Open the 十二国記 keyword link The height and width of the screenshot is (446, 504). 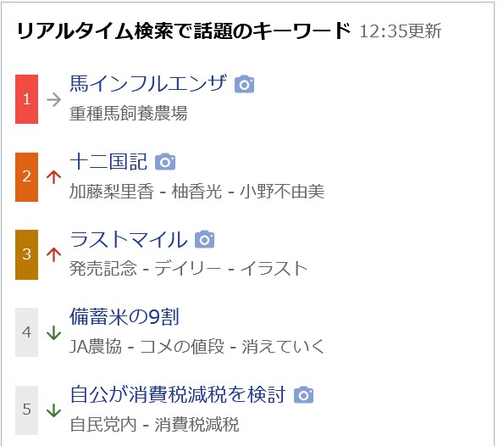108,162
